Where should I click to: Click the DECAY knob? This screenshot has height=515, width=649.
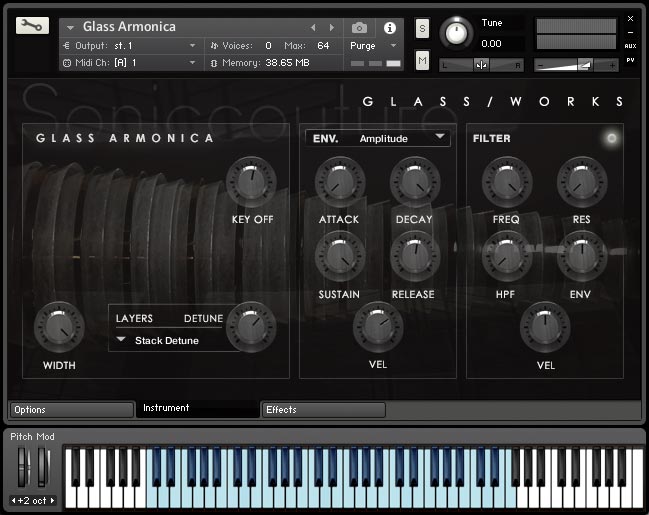(x=415, y=182)
